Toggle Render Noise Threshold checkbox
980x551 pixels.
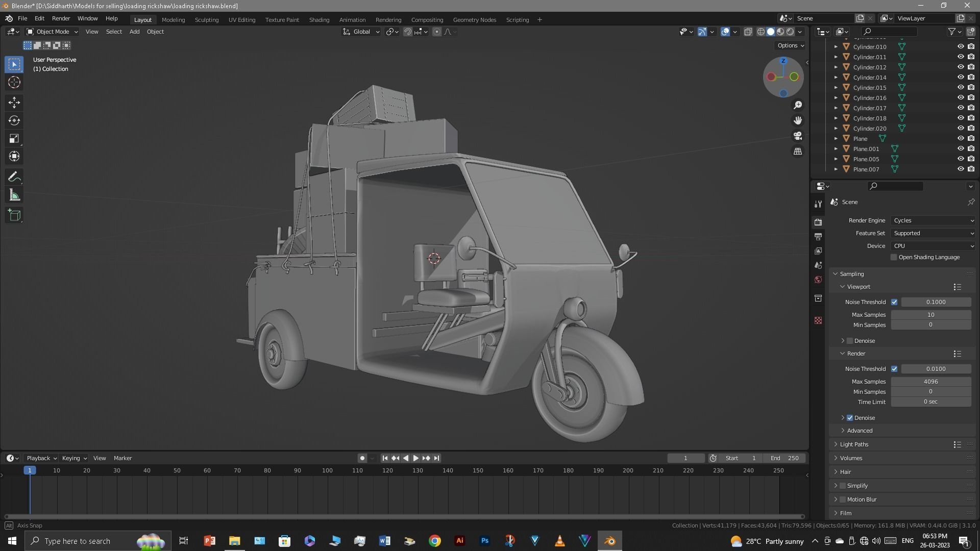pos(894,369)
